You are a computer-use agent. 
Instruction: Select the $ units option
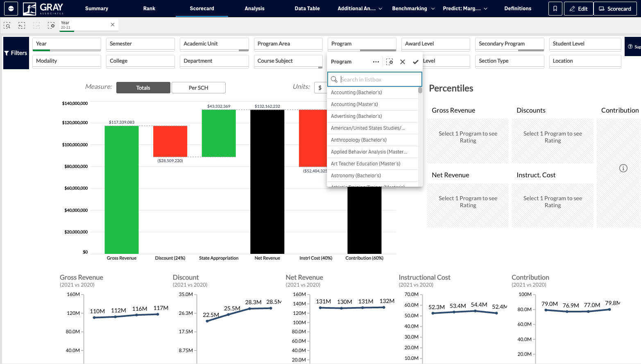[x=320, y=88]
